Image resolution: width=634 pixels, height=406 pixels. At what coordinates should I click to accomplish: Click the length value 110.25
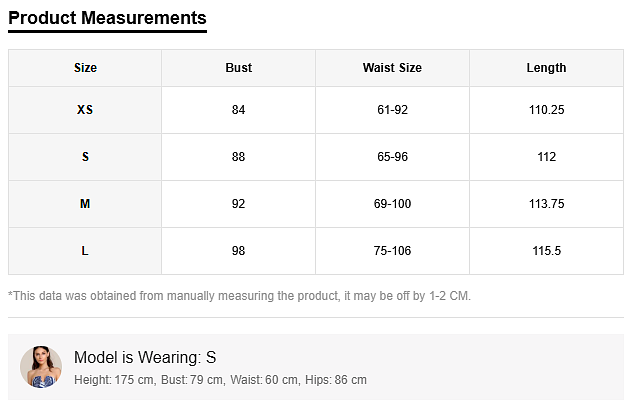[x=546, y=110]
